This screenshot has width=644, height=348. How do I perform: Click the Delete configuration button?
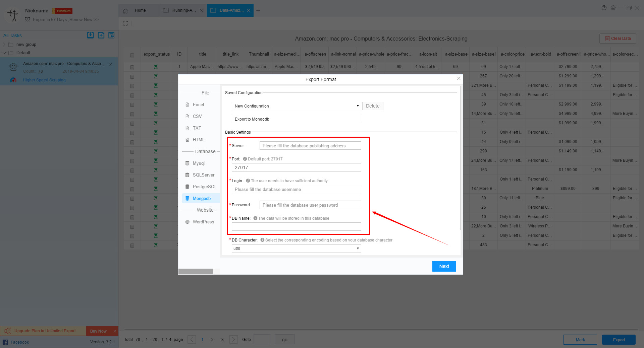(373, 106)
